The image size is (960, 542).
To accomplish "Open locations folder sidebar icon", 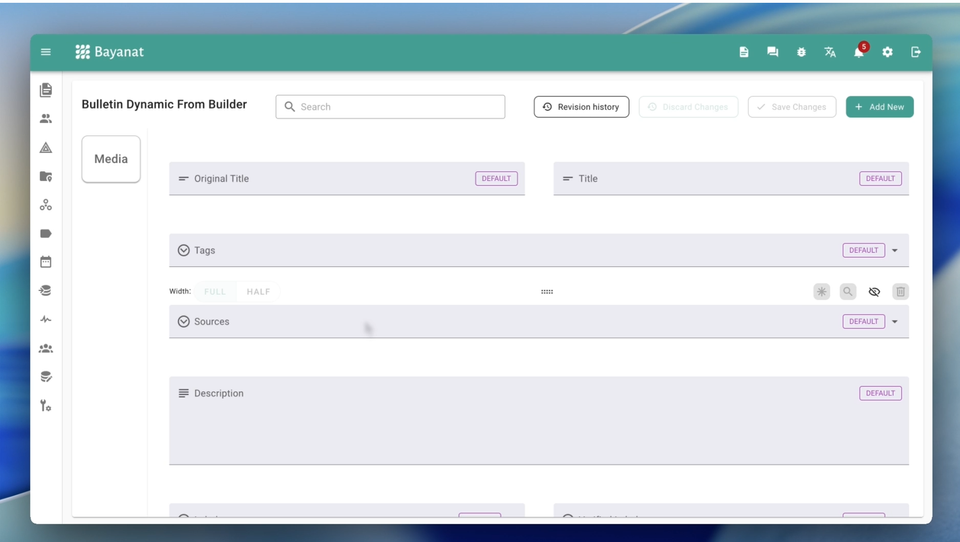I will [46, 176].
